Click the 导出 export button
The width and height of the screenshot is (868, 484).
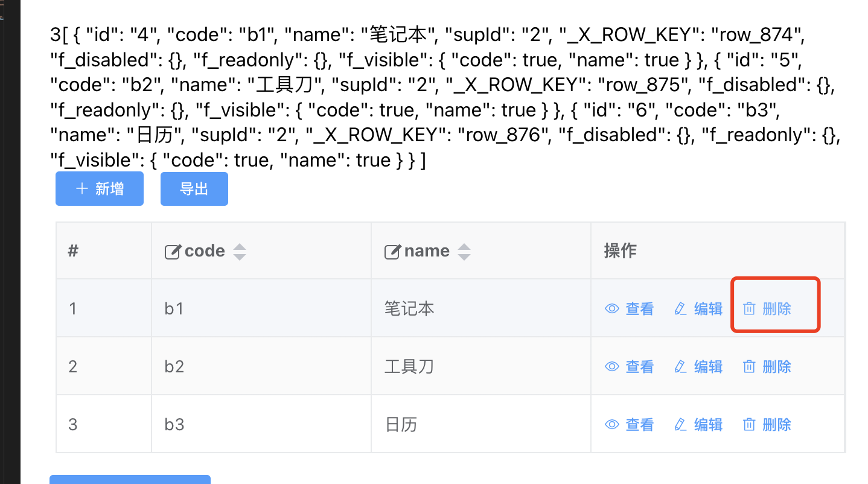[x=194, y=189]
